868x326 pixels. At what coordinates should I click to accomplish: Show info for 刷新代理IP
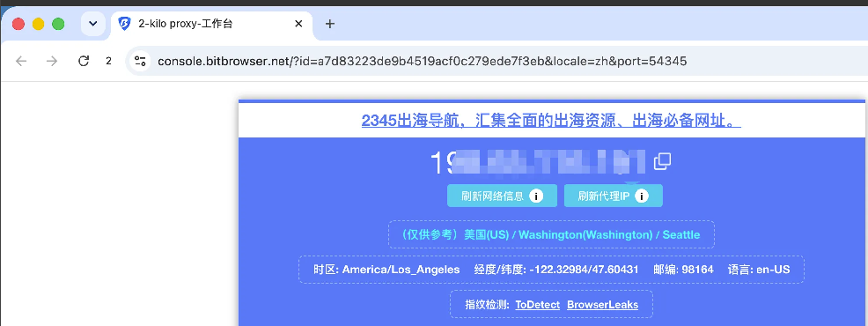tap(642, 196)
